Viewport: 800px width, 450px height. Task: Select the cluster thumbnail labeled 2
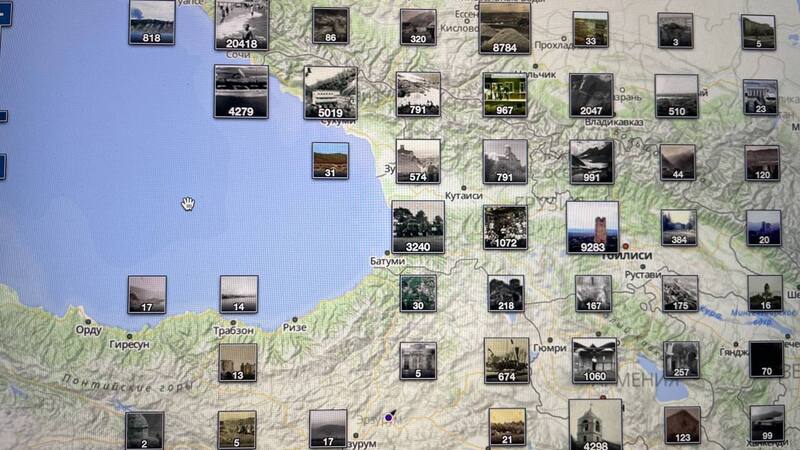pos(145,431)
